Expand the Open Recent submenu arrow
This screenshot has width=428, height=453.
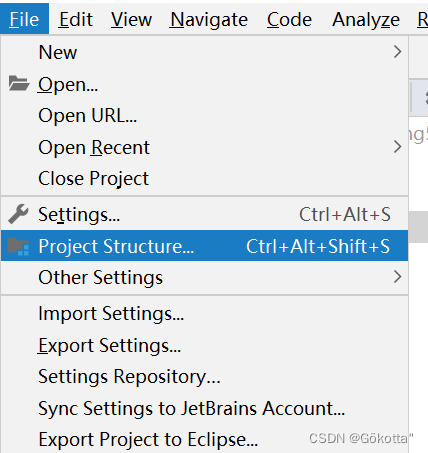397,147
